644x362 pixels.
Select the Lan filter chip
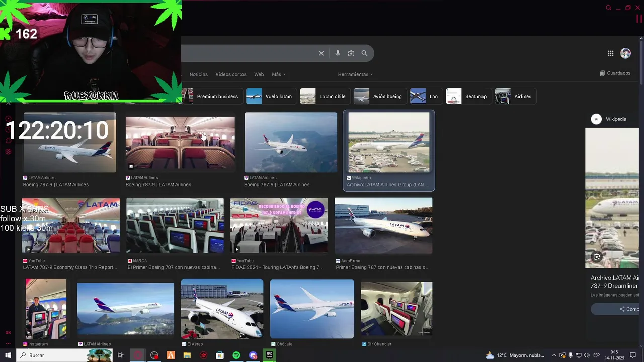[x=426, y=96]
